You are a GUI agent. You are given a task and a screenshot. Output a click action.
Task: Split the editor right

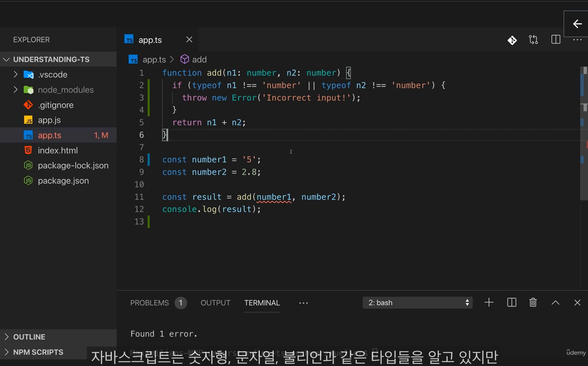(x=556, y=40)
